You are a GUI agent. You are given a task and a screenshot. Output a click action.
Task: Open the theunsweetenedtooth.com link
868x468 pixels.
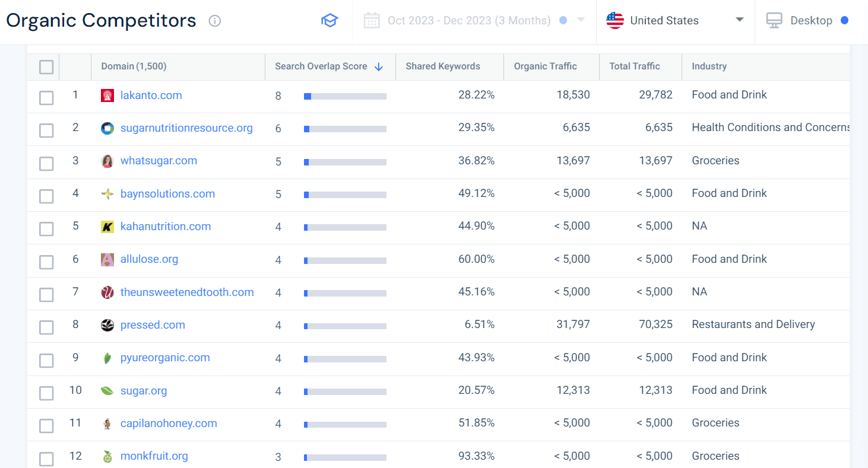click(x=187, y=292)
